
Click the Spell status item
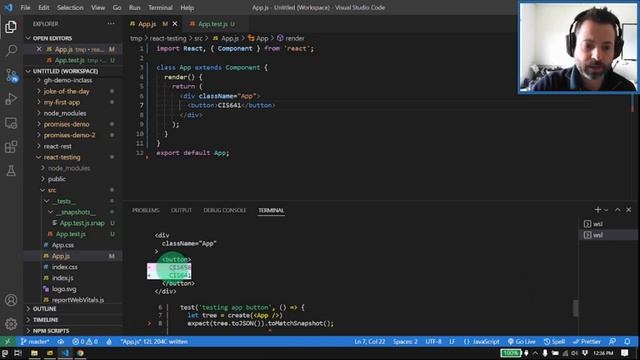(554, 341)
